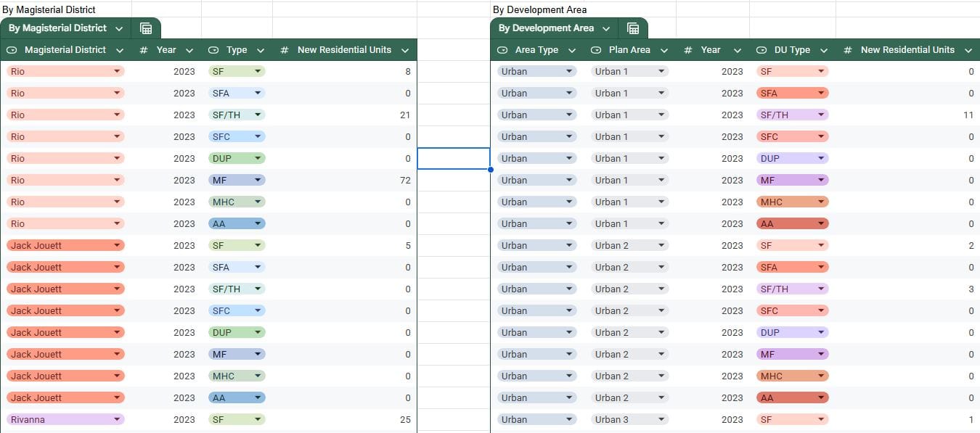Open the Magisterial District column header arrow
This screenshot has height=433, width=980.
point(119,50)
